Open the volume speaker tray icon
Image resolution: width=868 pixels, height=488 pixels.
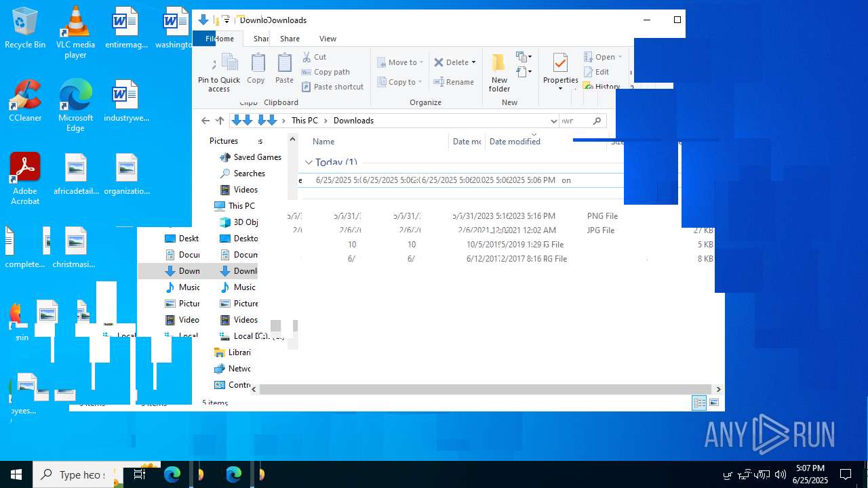click(780, 474)
